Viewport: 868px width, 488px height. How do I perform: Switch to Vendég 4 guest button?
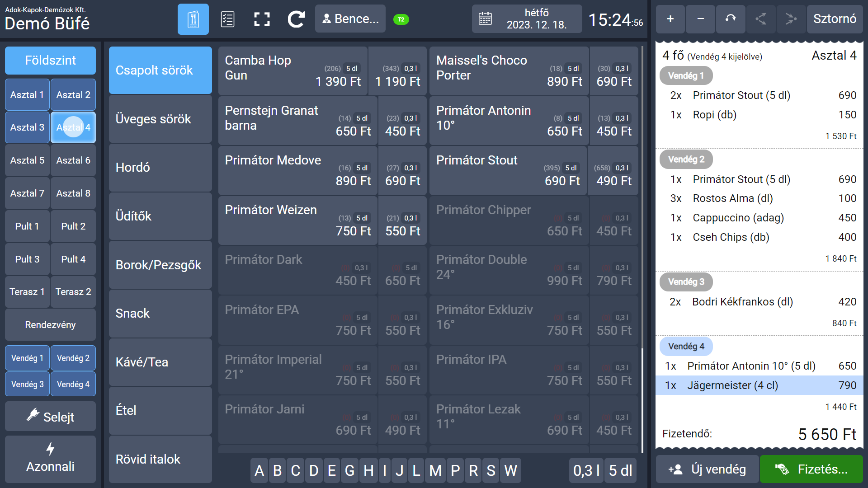coord(73,384)
